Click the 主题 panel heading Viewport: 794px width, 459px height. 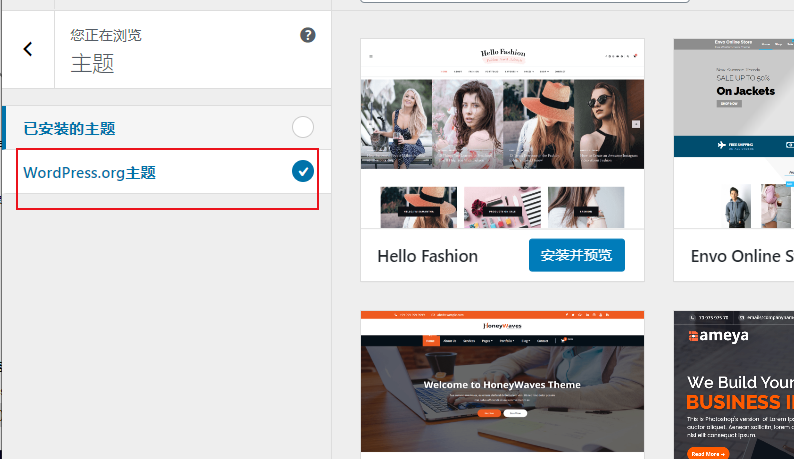[92, 64]
